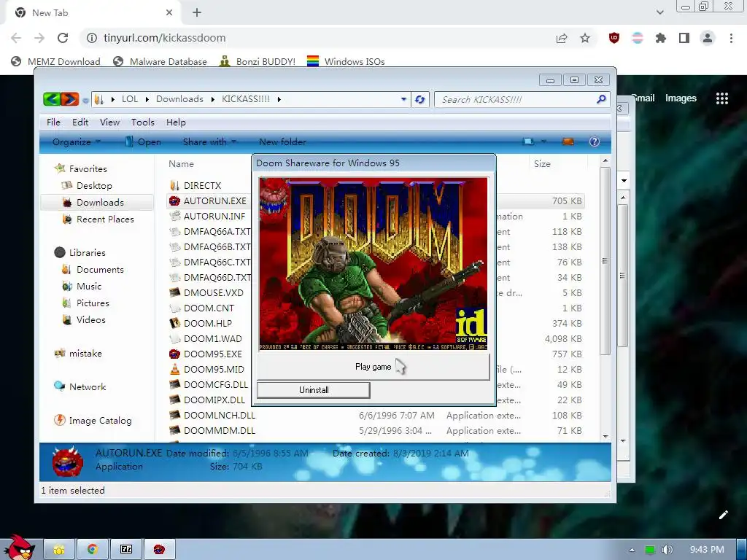Close the New Tab tab

click(x=169, y=13)
